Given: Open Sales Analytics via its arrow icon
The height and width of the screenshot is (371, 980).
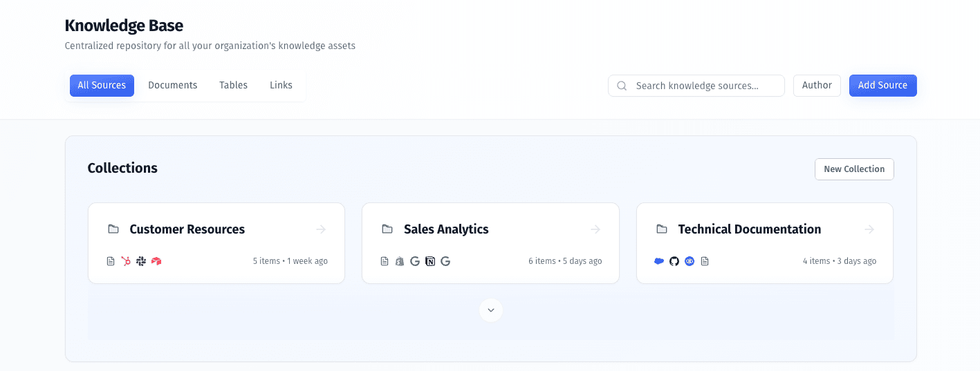Looking at the screenshot, I should pyautogui.click(x=595, y=229).
